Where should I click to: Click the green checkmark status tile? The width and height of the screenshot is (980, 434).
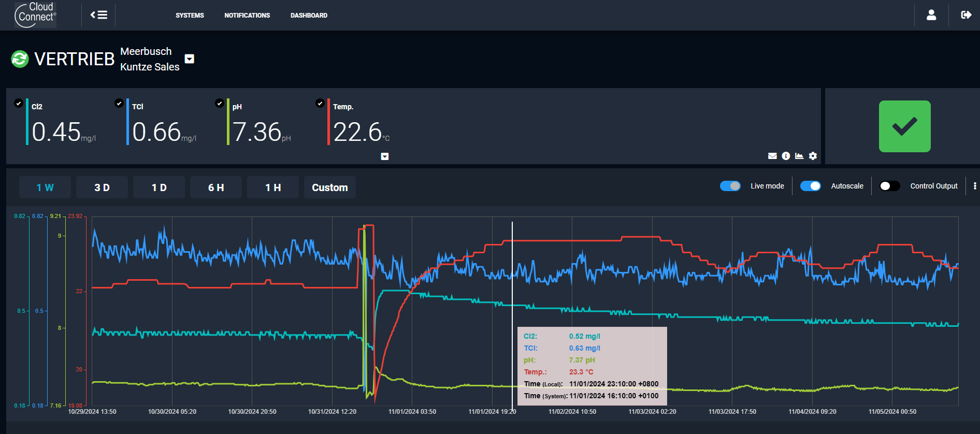pos(904,126)
